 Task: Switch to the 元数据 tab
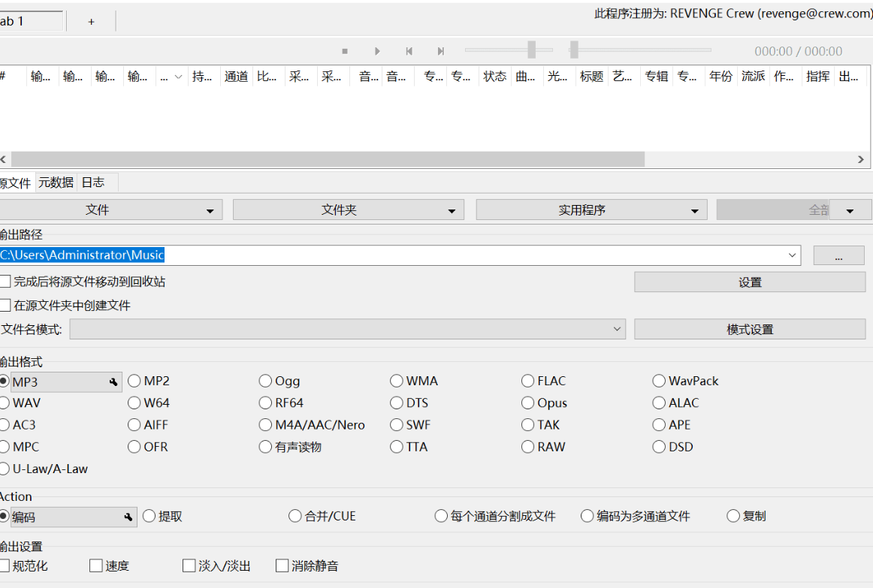(x=56, y=182)
